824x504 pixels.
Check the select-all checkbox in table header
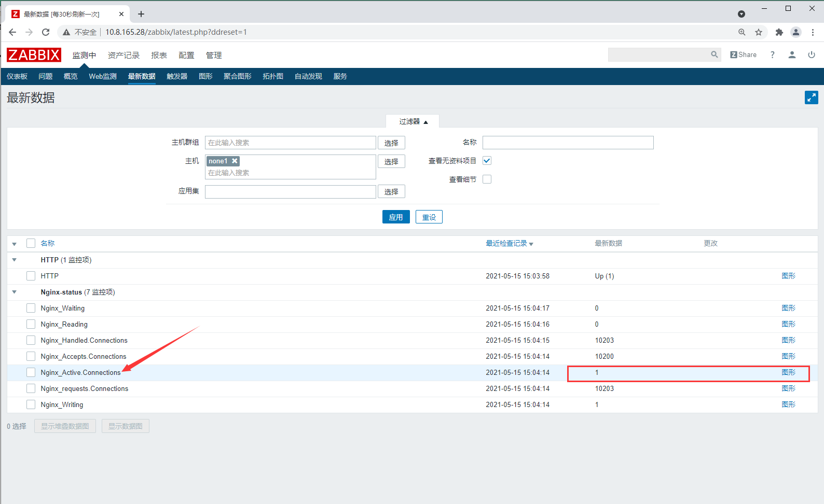click(31, 243)
